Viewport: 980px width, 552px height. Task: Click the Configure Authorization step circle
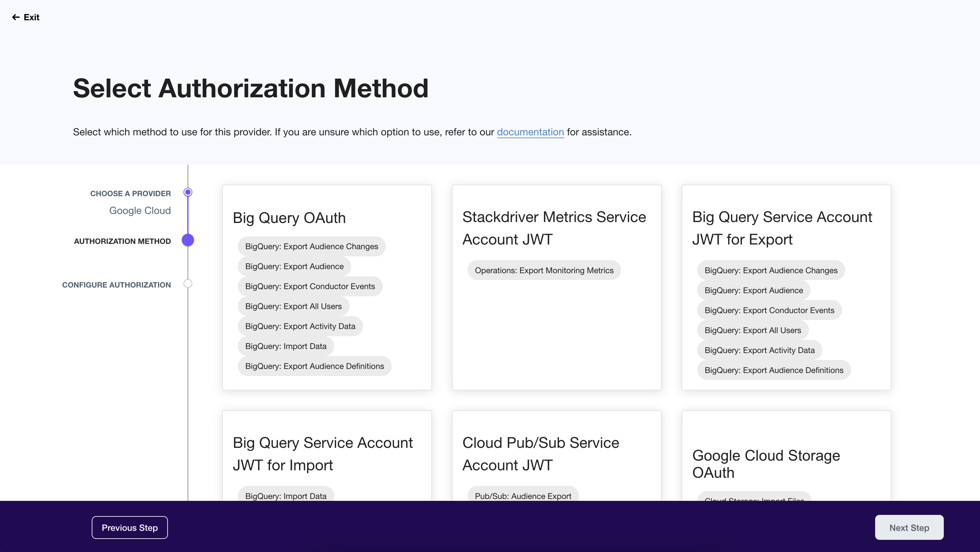click(x=188, y=283)
